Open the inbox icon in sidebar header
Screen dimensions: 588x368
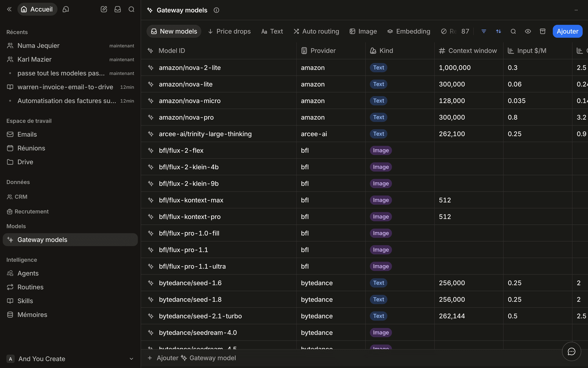click(x=118, y=9)
